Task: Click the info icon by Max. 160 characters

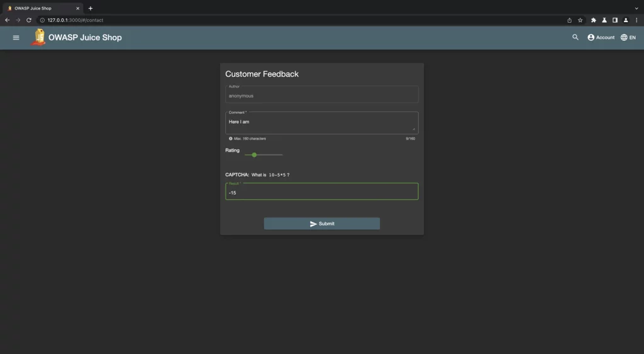Action: click(230, 138)
